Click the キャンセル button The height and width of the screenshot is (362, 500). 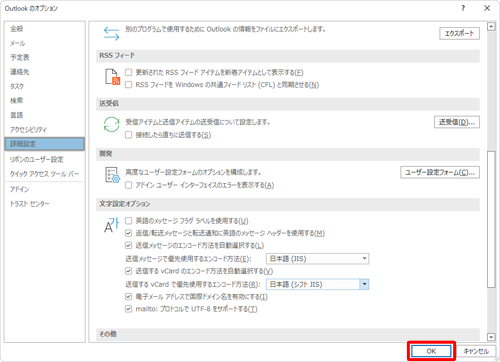pyautogui.click(x=476, y=351)
